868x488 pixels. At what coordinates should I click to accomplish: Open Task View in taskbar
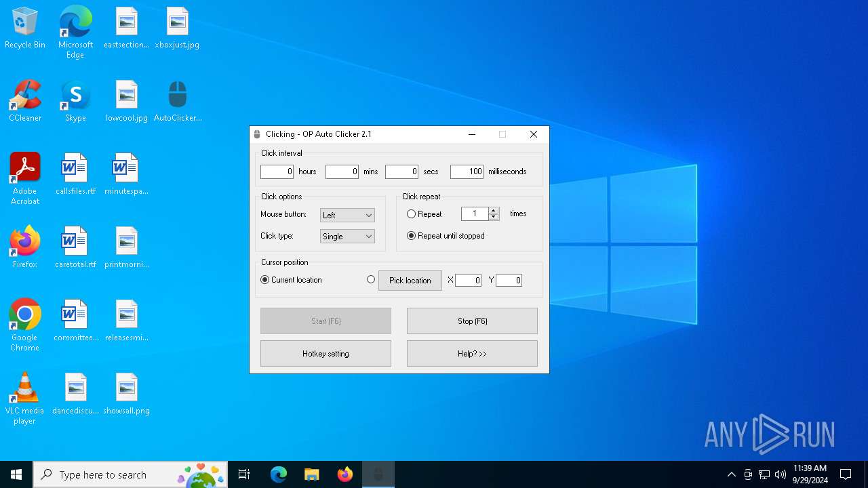pyautogui.click(x=244, y=474)
